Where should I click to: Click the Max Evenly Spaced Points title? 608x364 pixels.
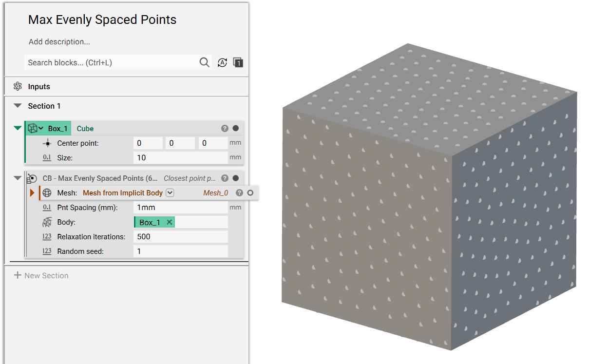point(102,19)
